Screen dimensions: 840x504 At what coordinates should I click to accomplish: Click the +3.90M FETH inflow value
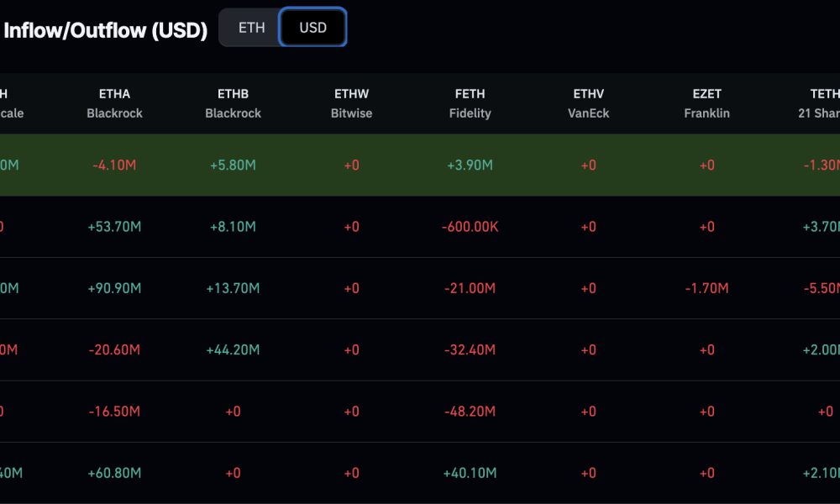point(470,165)
